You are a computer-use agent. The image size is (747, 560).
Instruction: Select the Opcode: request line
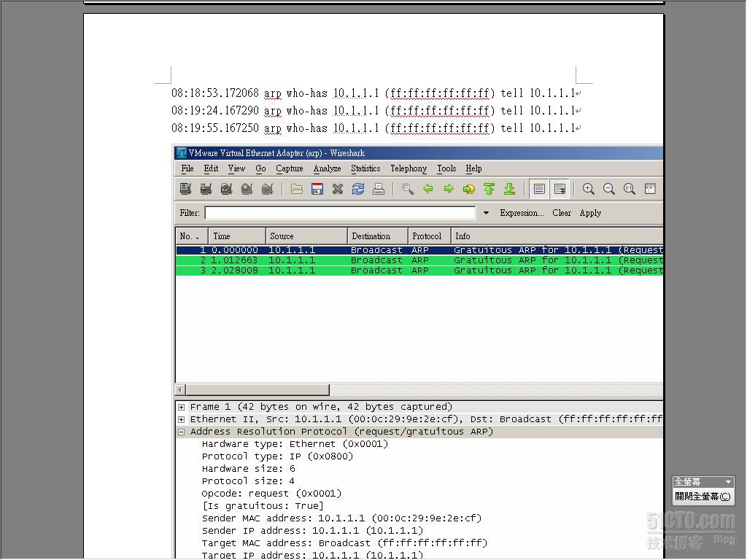click(271, 494)
